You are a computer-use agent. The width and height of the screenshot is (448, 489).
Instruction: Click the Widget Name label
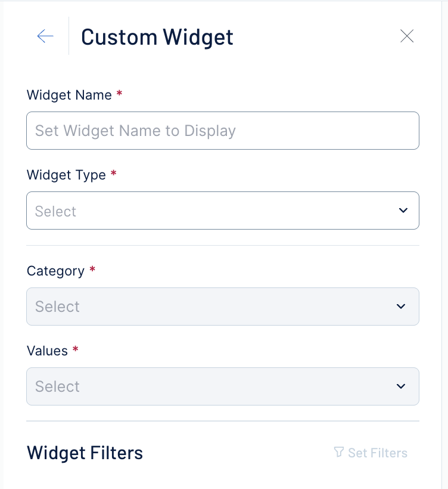coord(69,95)
